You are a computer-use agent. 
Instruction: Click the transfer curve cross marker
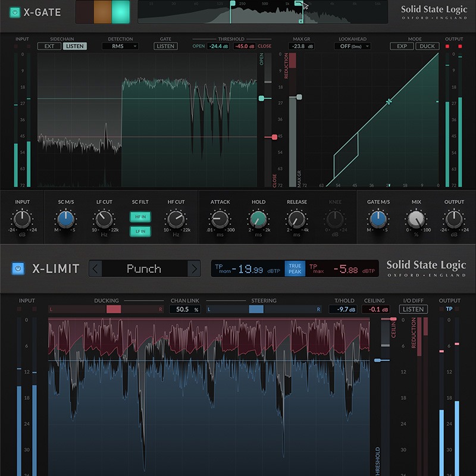pos(389,102)
